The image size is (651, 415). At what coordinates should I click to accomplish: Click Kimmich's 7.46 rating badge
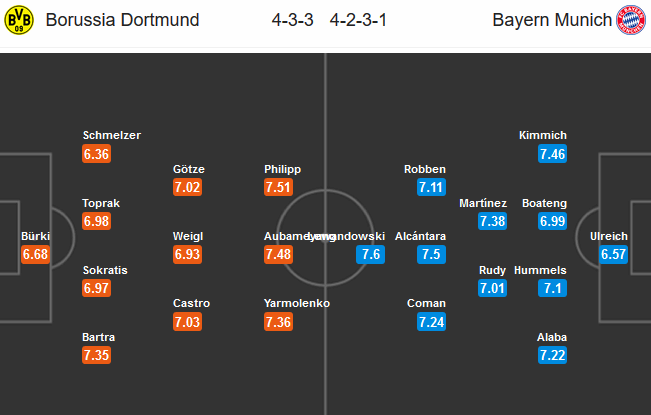click(x=552, y=154)
